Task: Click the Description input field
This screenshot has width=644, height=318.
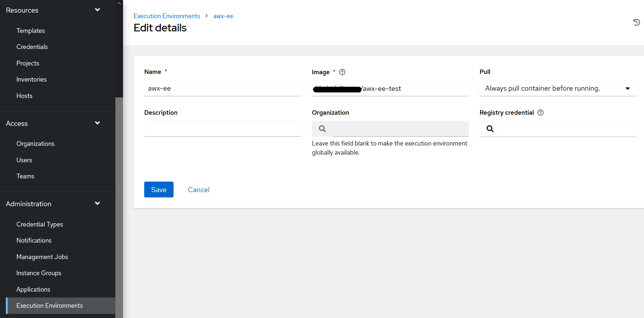Action: [x=222, y=129]
